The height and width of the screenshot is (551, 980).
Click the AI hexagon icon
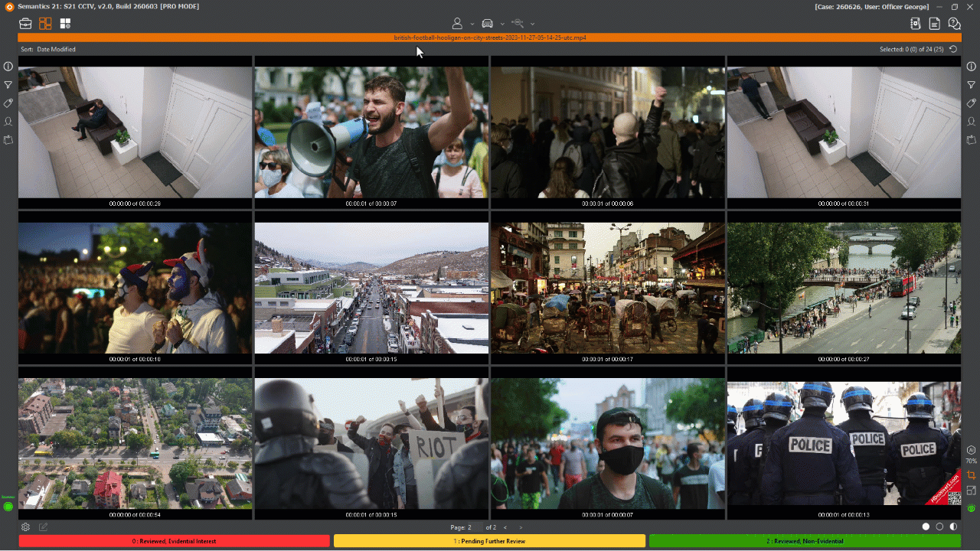pyautogui.click(x=971, y=450)
